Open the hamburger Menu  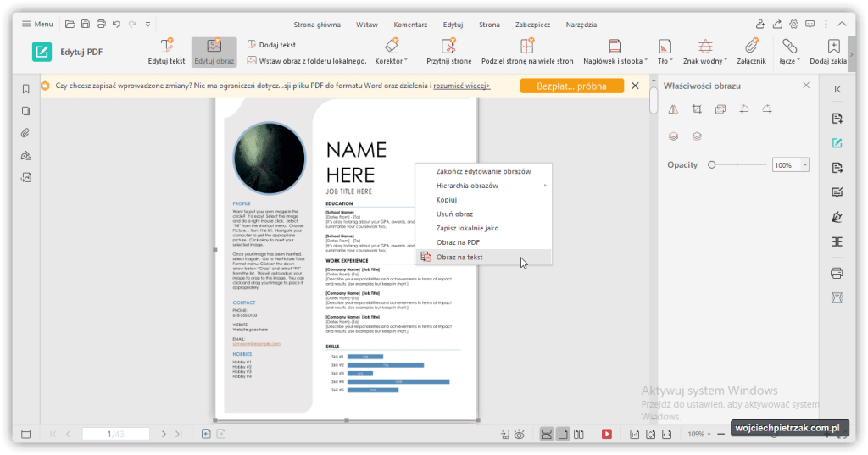click(37, 24)
